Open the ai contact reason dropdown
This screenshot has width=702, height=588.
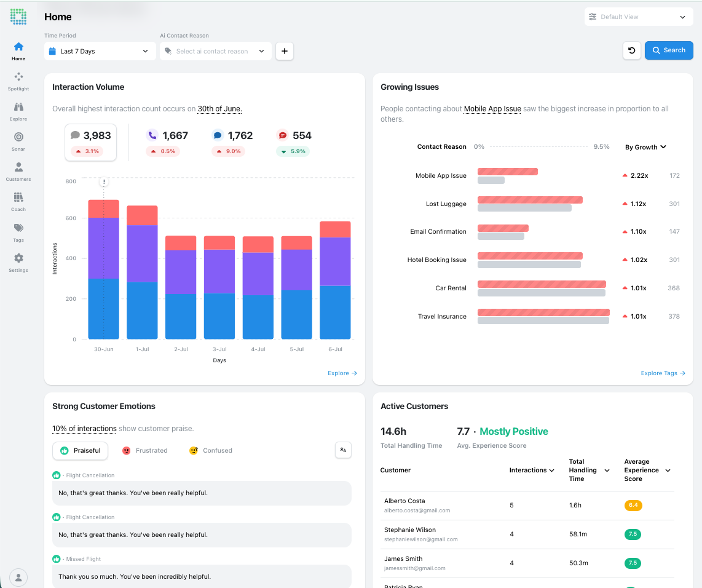pyautogui.click(x=215, y=51)
